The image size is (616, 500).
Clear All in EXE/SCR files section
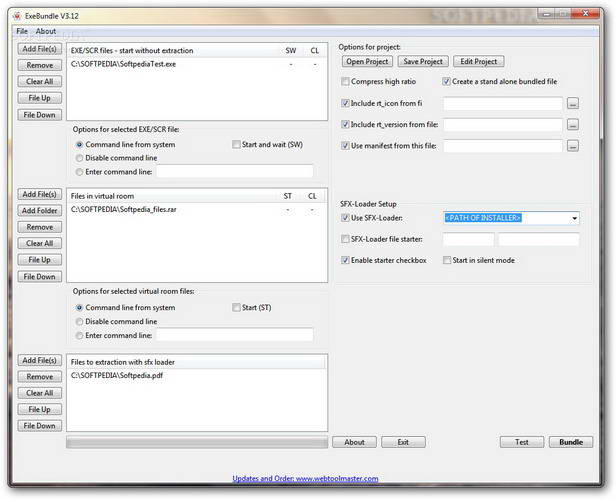(x=40, y=82)
